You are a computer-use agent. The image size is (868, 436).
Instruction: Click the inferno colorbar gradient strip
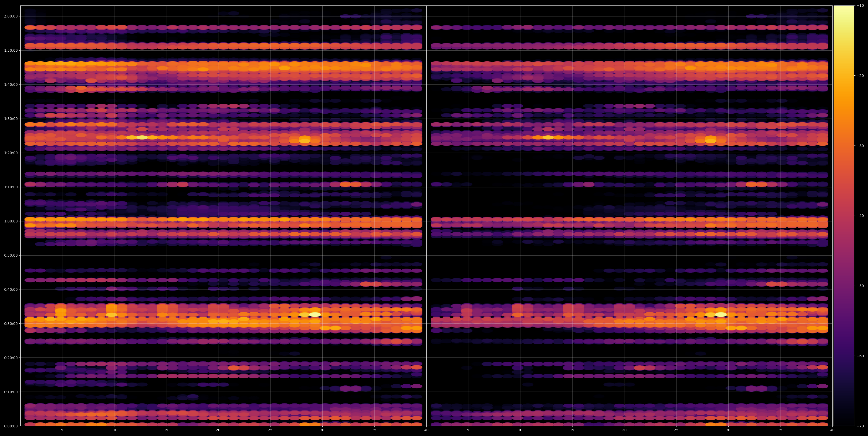tap(844, 216)
